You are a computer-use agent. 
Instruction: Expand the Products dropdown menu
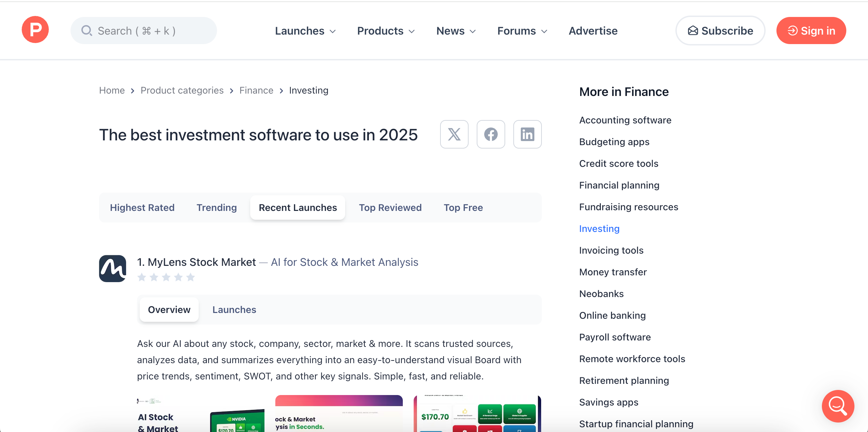pos(386,31)
